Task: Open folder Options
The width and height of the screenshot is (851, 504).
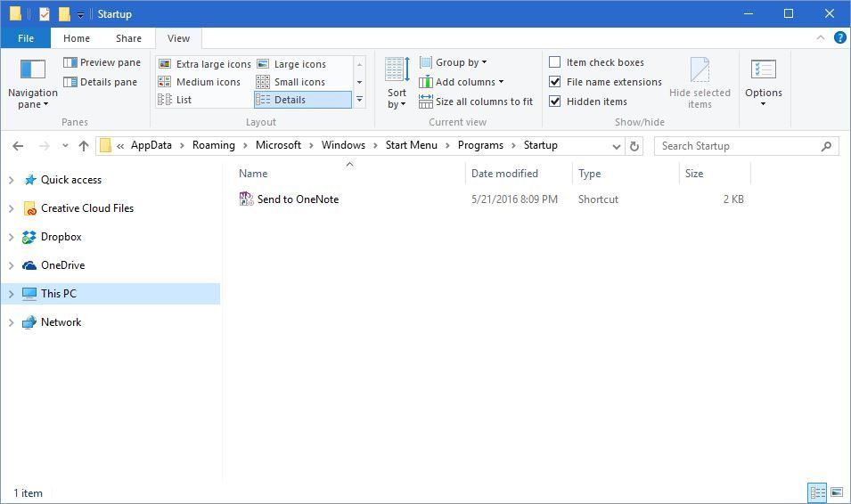Action: 763,83
